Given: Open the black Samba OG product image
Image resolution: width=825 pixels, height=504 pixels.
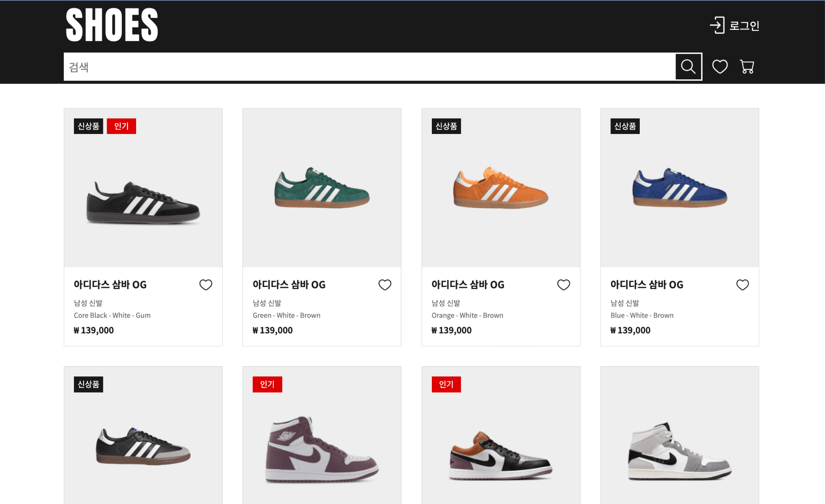Looking at the screenshot, I should click(143, 202).
